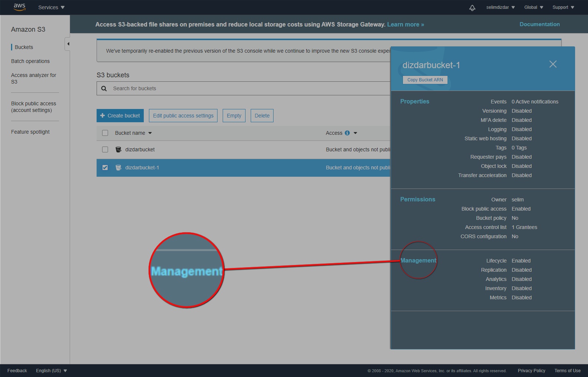Screen dimensions: 588x377
Task: Select Buckets in the sidebar
Action: click(x=24, y=47)
